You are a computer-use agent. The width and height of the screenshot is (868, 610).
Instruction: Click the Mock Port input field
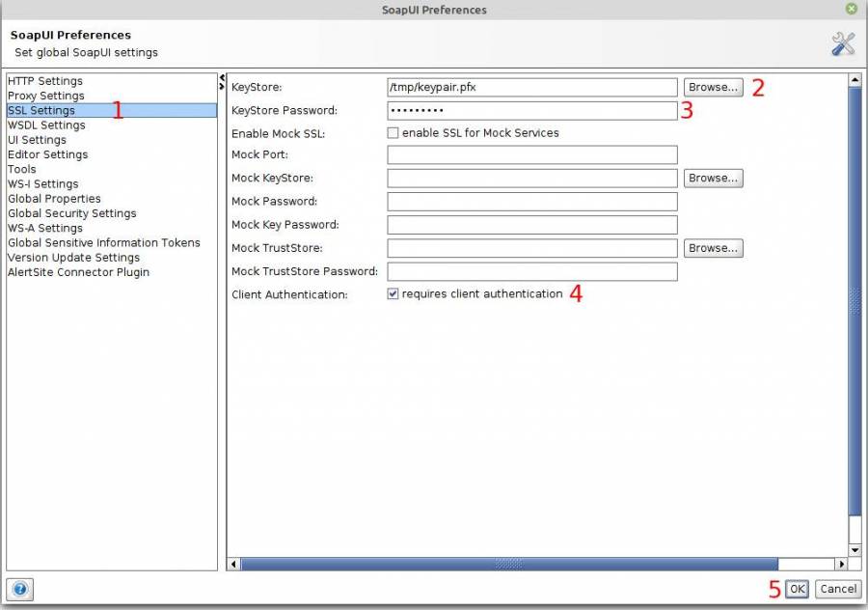click(x=531, y=155)
